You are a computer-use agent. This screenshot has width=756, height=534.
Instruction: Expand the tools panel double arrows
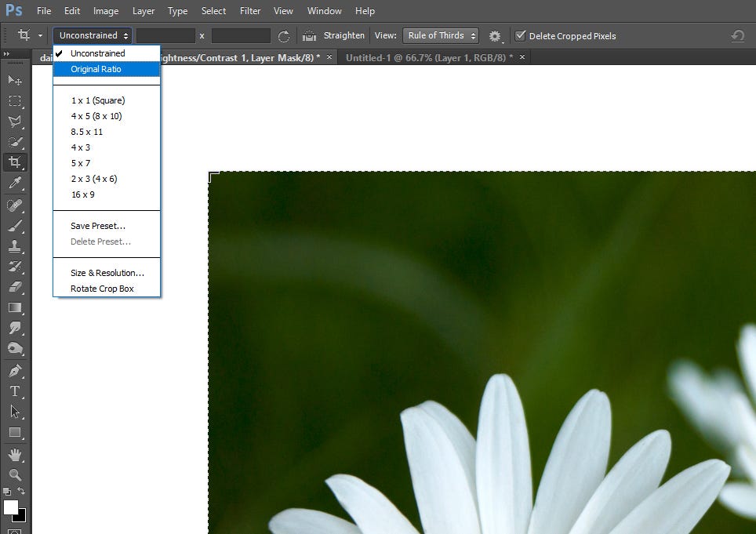coord(6,53)
